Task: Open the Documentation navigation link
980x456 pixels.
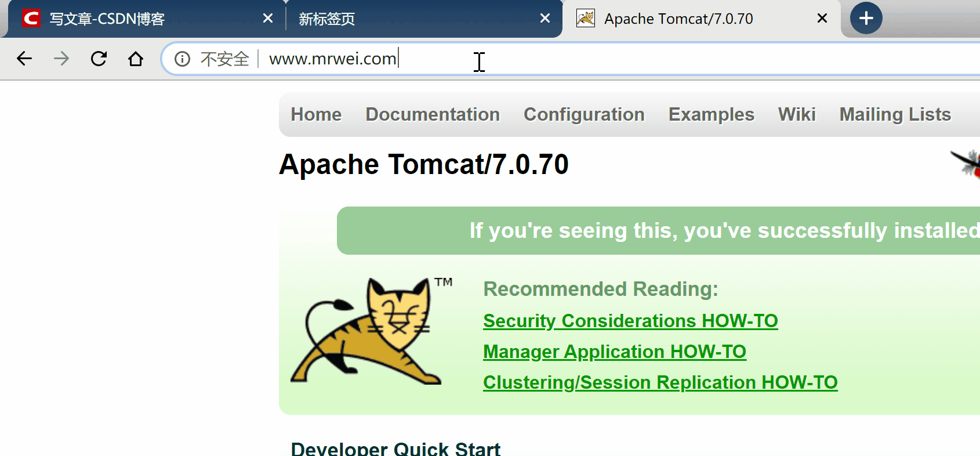Action: click(433, 114)
